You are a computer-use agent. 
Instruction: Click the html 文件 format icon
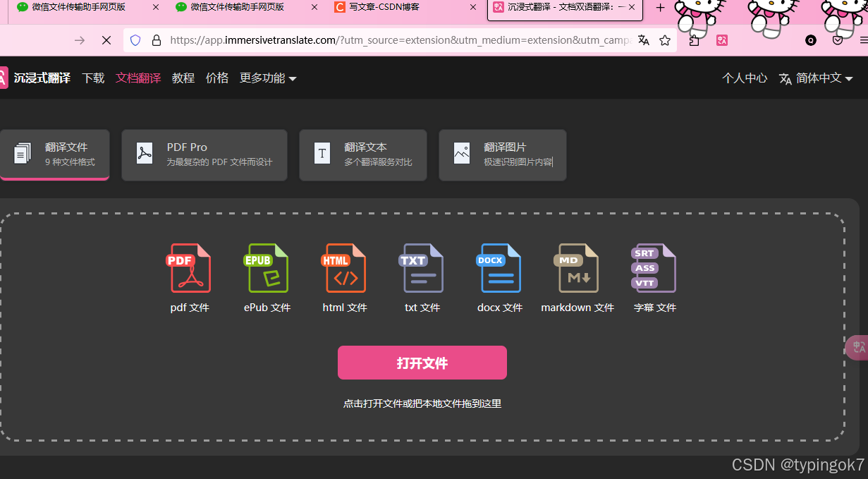(344, 268)
